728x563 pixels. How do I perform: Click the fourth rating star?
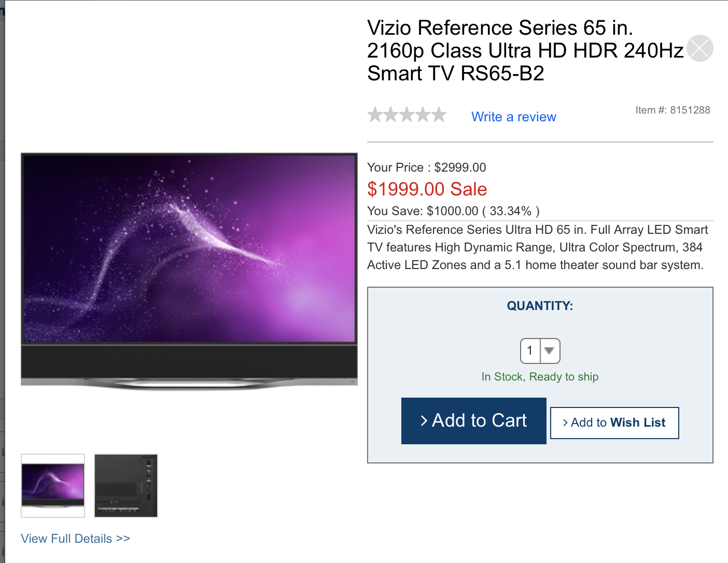coord(422,114)
